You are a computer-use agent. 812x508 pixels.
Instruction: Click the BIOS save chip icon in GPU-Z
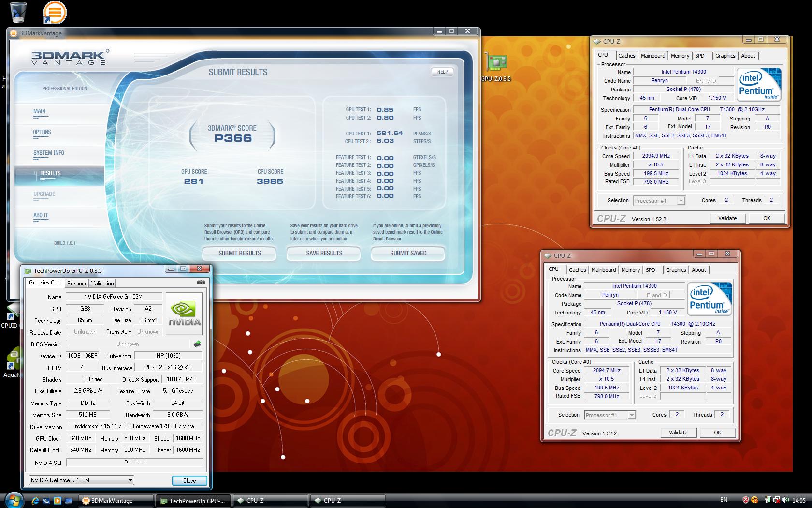point(197,344)
